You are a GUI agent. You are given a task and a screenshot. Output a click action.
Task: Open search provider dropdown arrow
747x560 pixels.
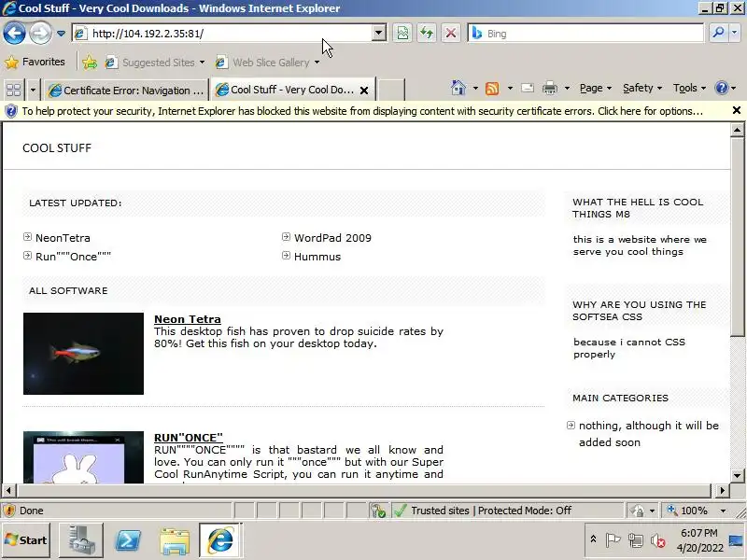click(x=735, y=33)
